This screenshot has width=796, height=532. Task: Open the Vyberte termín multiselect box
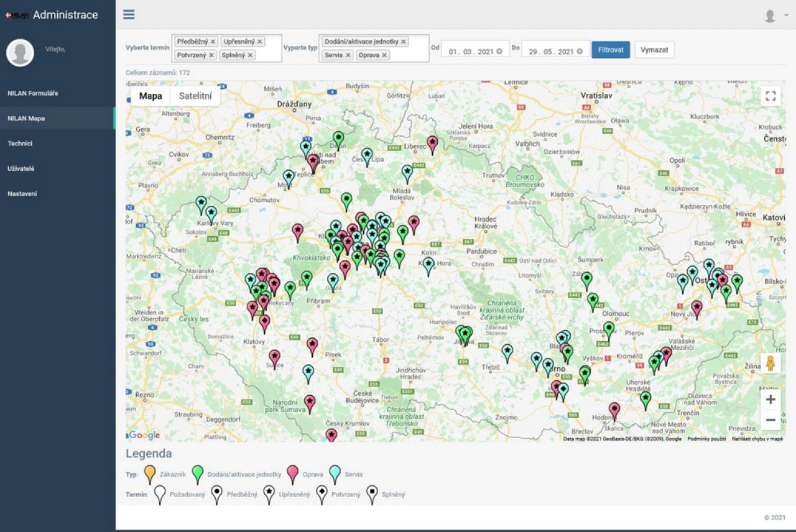(227, 48)
